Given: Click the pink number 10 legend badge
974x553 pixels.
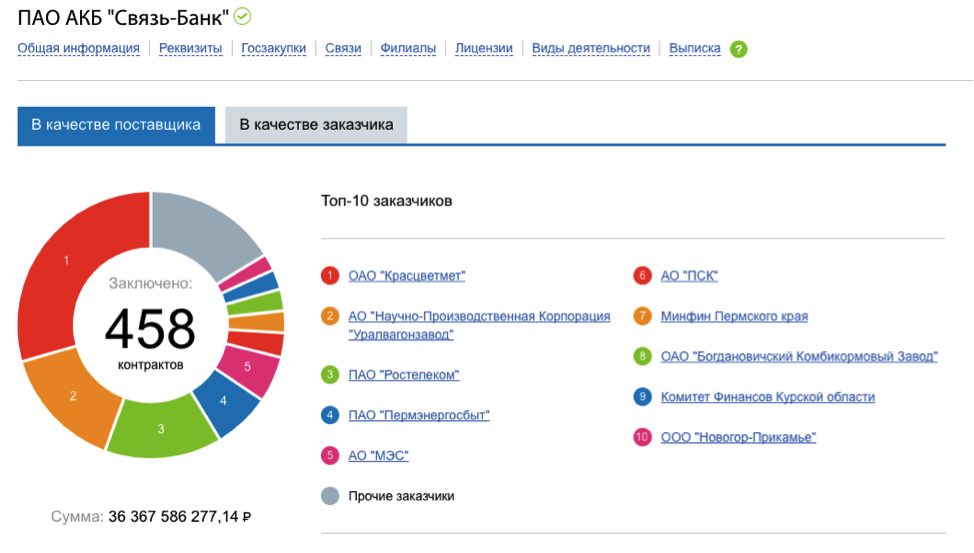Looking at the screenshot, I should pyautogui.click(x=642, y=437).
